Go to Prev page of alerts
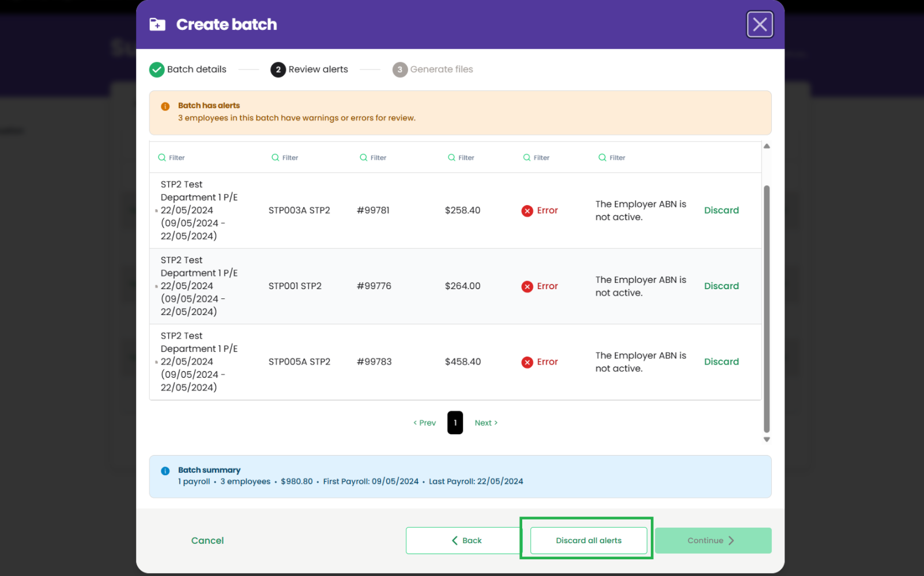Screen dimensions: 924x576 [x=424, y=423]
